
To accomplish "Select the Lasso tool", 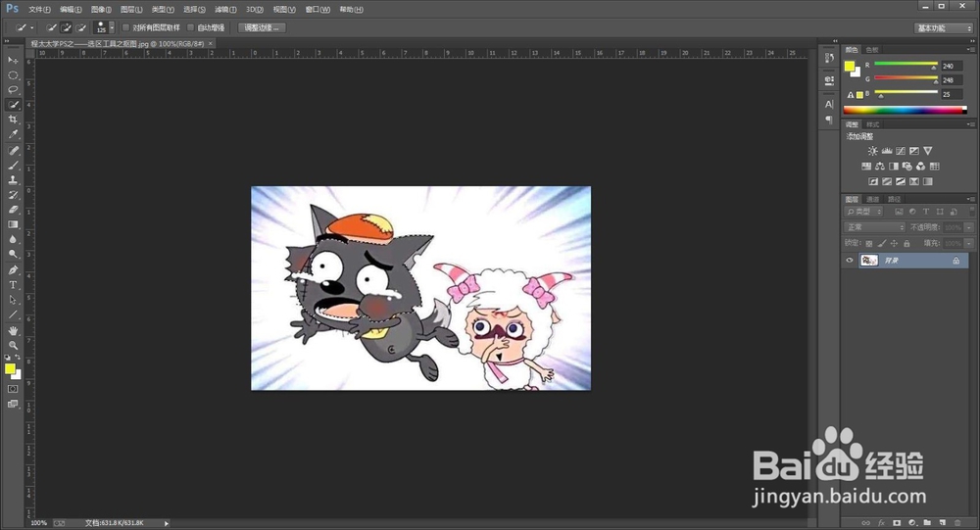I will click(13, 90).
